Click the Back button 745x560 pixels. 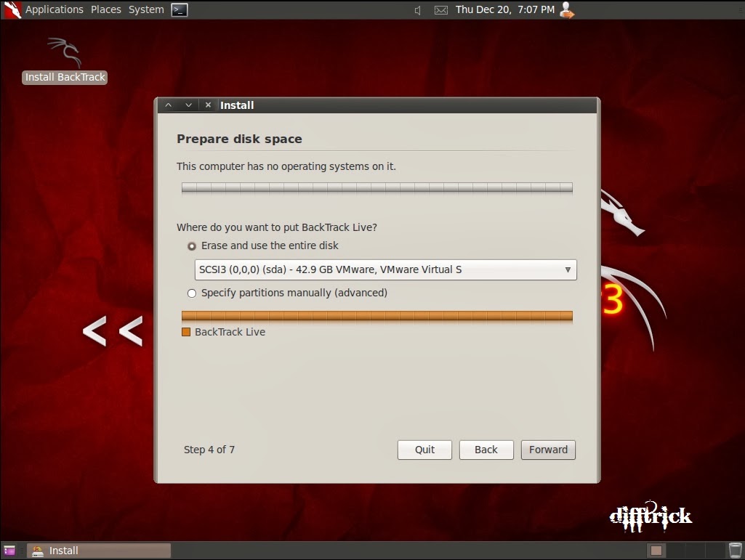coord(486,450)
